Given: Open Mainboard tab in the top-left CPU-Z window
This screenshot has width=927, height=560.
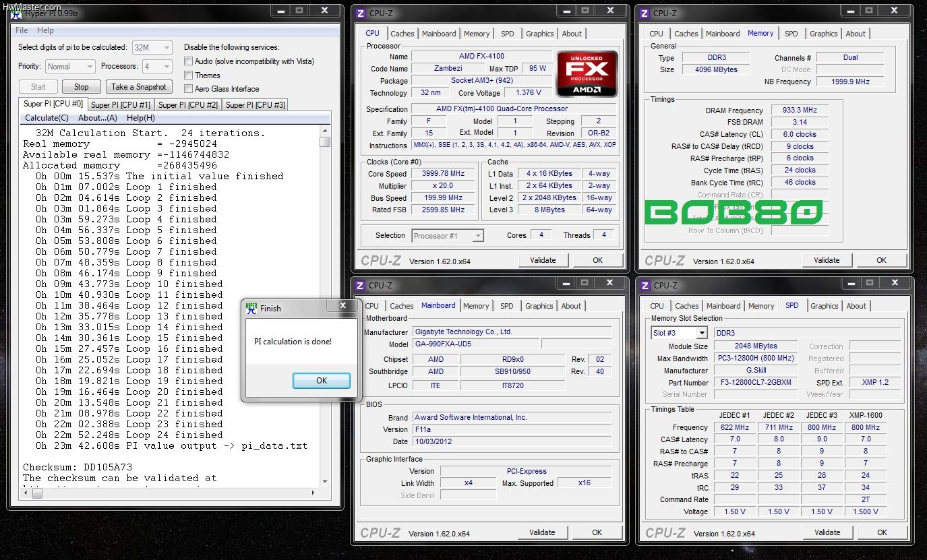Looking at the screenshot, I should (x=439, y=34).
